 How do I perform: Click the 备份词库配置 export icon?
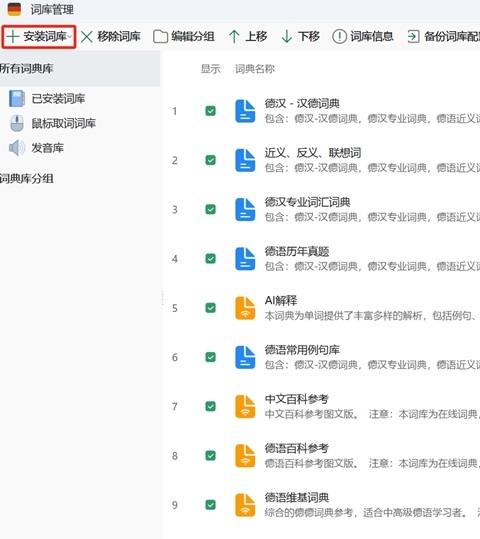[x=413, y=36]
